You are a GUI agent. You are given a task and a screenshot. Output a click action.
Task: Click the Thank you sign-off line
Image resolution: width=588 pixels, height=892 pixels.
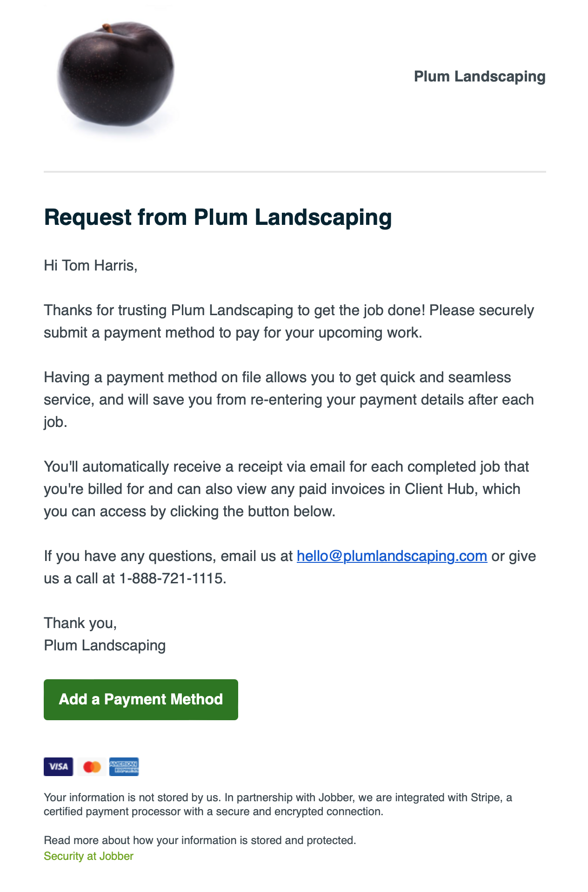[80, 623]
